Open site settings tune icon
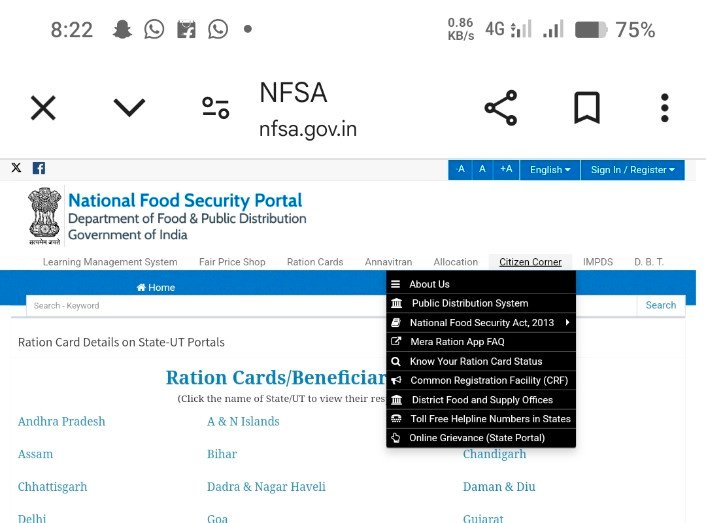 (x=216, y=108)
